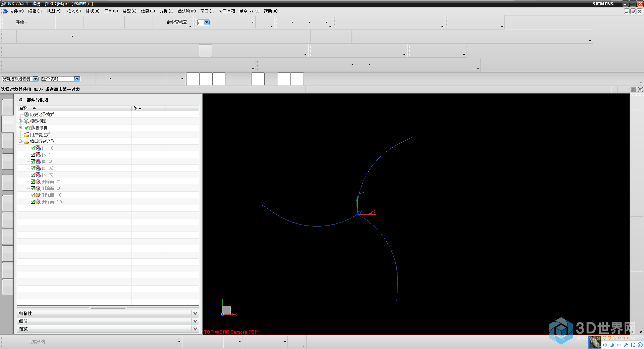
Task: Open the 命令查找器 command finder
Action: 177,22
